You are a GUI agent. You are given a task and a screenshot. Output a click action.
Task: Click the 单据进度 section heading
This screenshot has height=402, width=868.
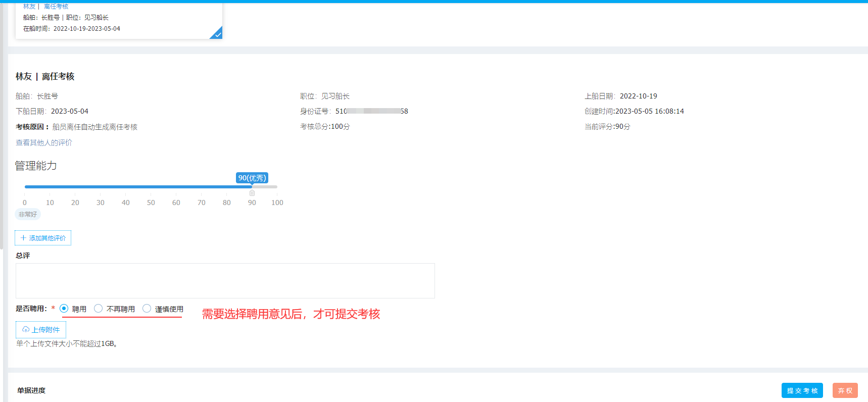click(31, 390)
